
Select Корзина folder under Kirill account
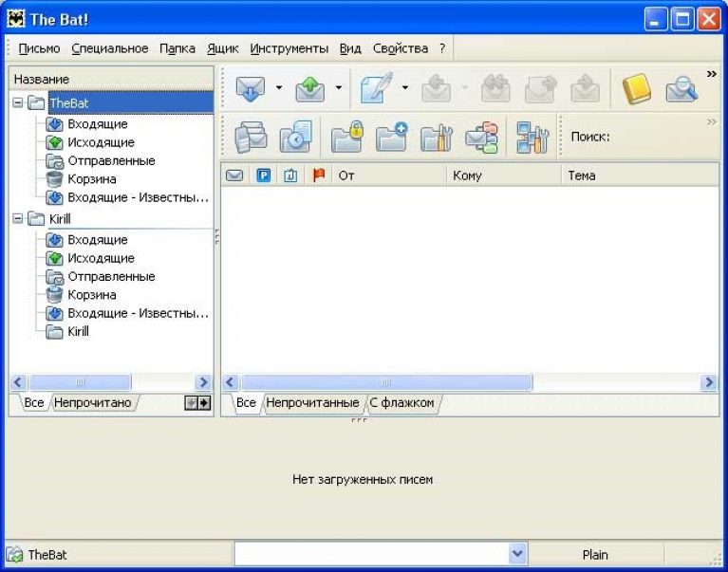(x=91, y=295)
